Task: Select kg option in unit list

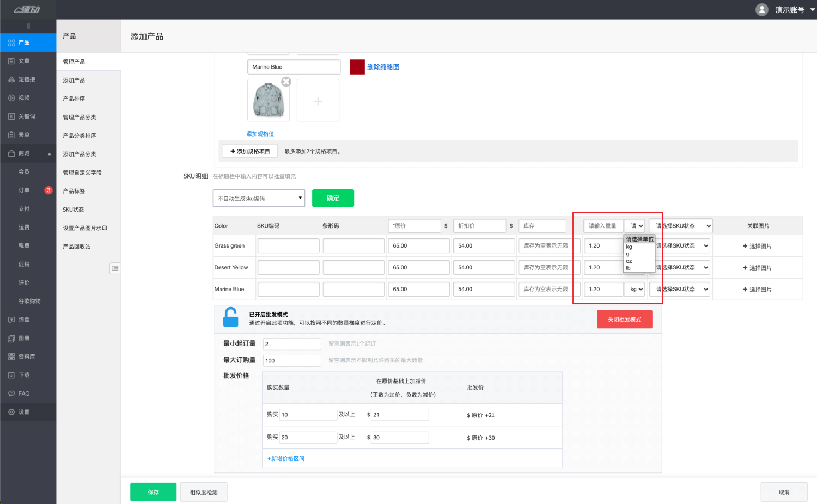Action: [x=629, y=247]
